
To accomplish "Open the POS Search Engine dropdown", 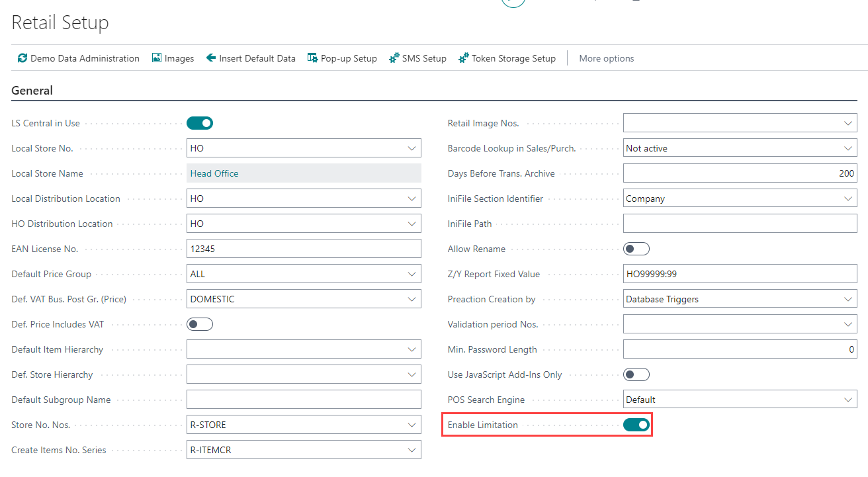I will (x=848, y=400).
